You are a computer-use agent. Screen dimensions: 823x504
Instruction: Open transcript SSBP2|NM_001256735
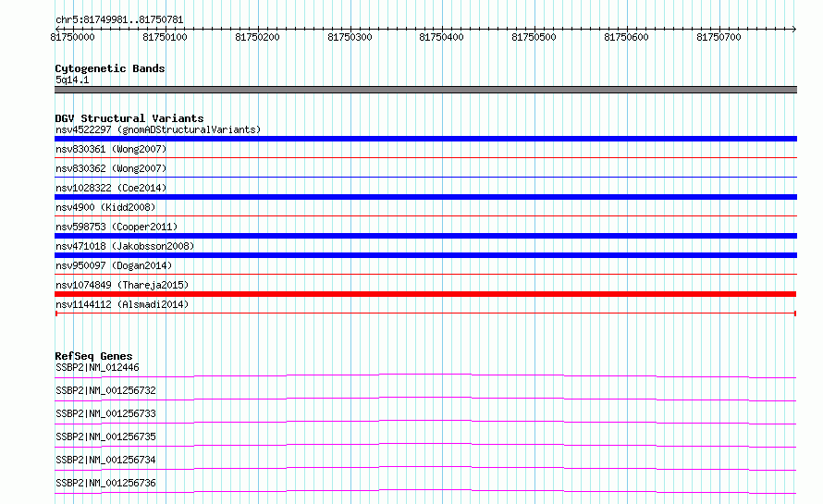tap(105, 436)
